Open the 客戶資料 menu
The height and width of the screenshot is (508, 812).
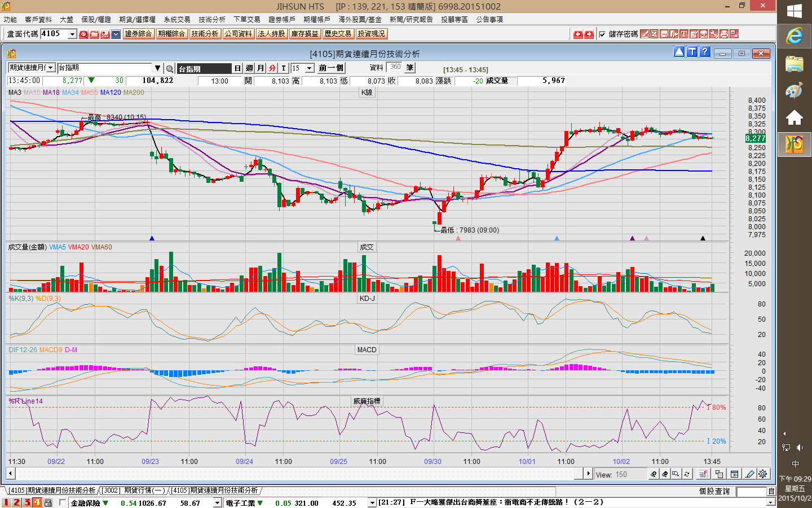(x=38, y=20)
